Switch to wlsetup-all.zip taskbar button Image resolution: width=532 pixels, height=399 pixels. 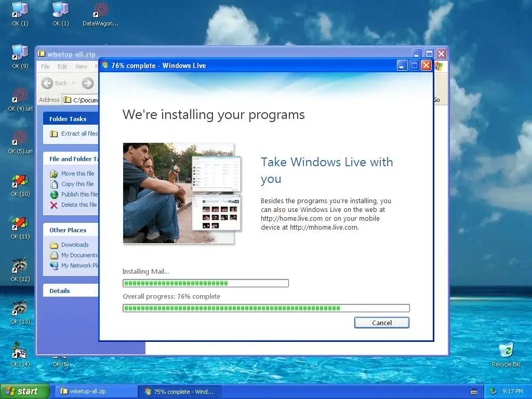tap(96, 391)
